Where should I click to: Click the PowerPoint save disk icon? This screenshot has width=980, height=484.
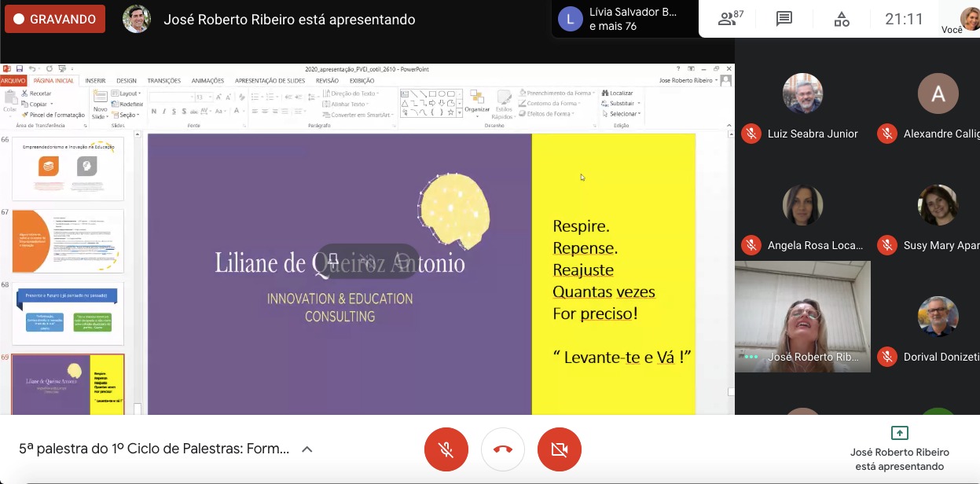(x=20, y=68)
